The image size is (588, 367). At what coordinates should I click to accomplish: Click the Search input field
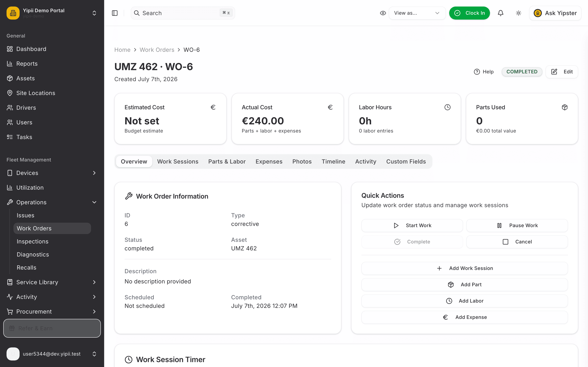[183, 13]
